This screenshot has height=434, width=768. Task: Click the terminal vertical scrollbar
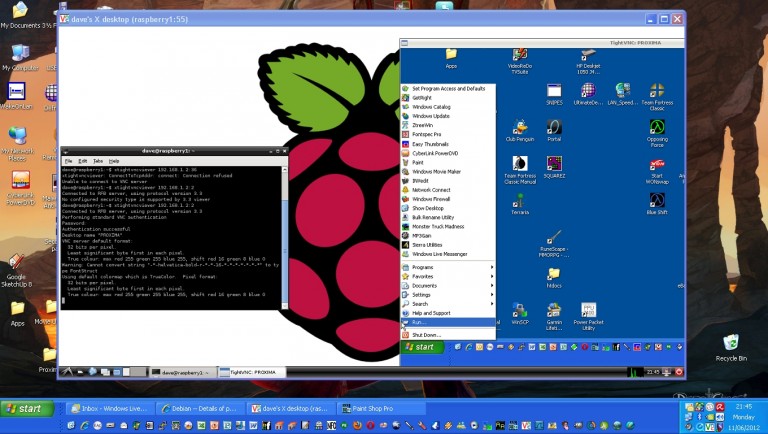point(285,238)
